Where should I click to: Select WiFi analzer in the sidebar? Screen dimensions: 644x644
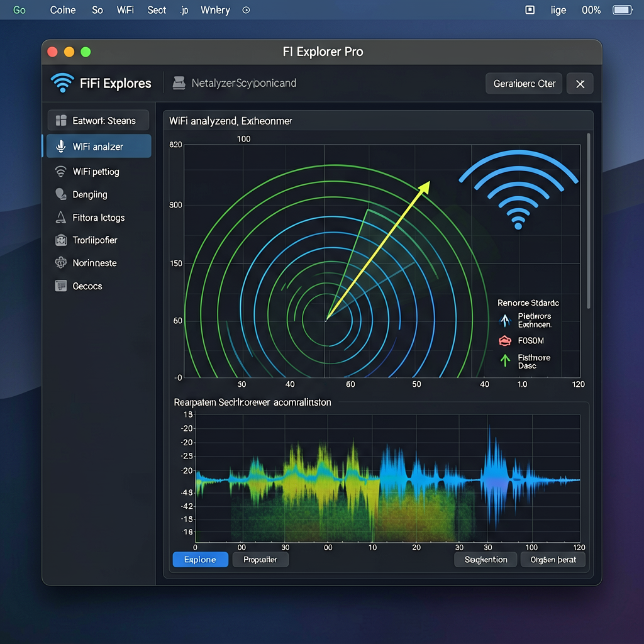99,146
